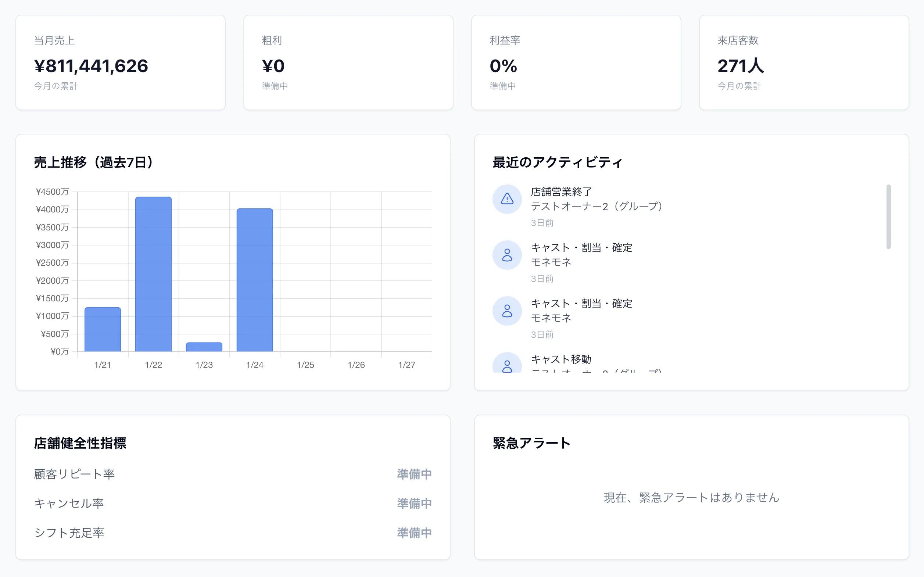Viewport: 924px width, 577px height.
Task: Click the 1/21 sales bar
Action: [x=103, y=329]
